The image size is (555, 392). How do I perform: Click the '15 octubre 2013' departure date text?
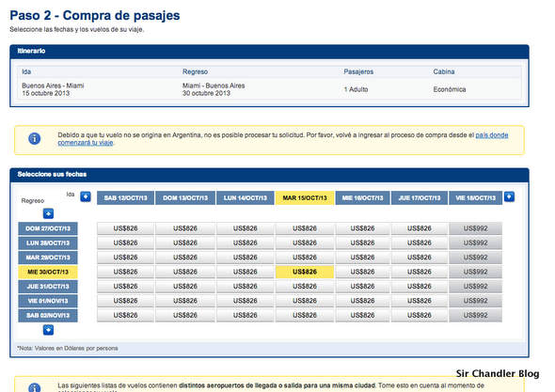tap(46, 93)
